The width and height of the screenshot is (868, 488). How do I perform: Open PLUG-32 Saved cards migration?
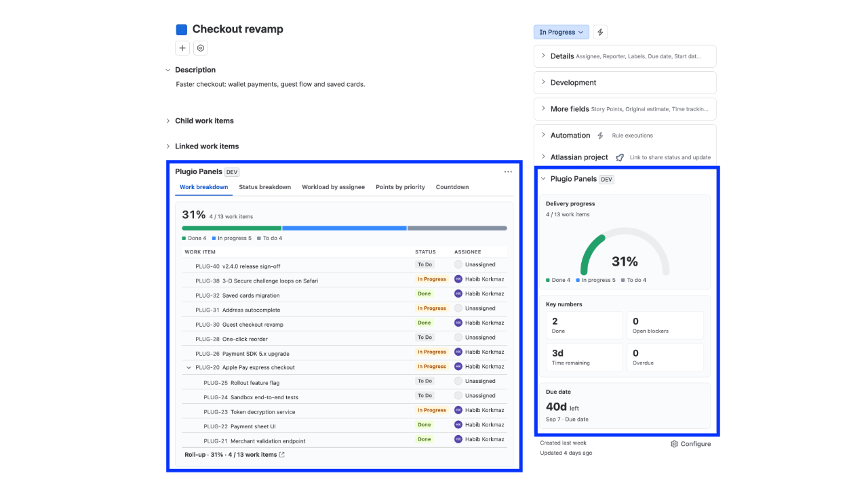pos(236,296)
